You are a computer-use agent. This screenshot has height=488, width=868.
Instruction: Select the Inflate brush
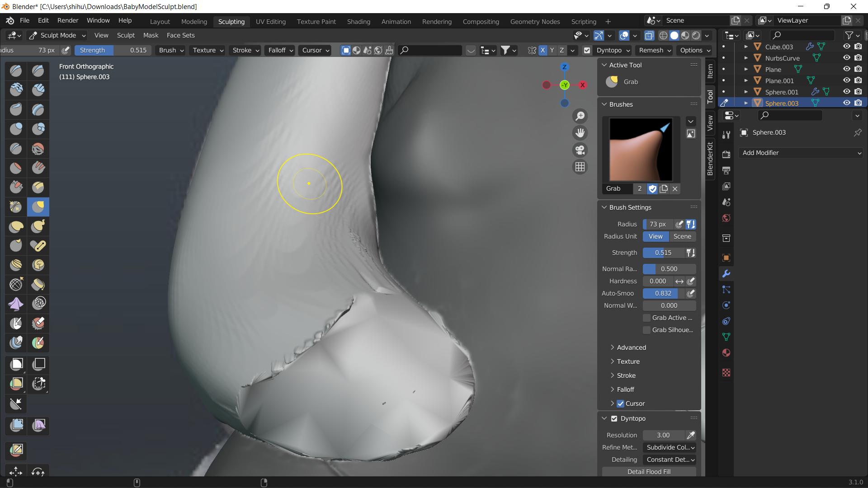pos(15,129)
